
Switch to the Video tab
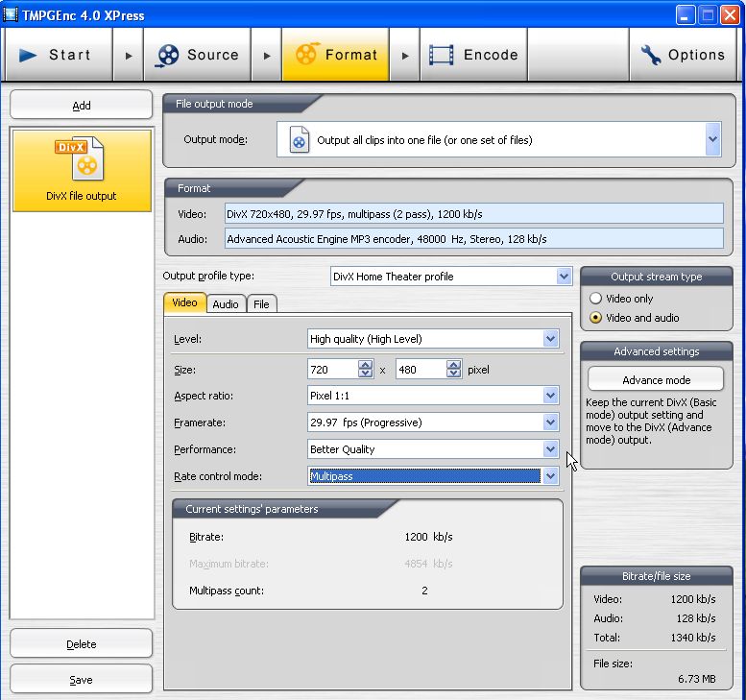[x=184, y=302]
